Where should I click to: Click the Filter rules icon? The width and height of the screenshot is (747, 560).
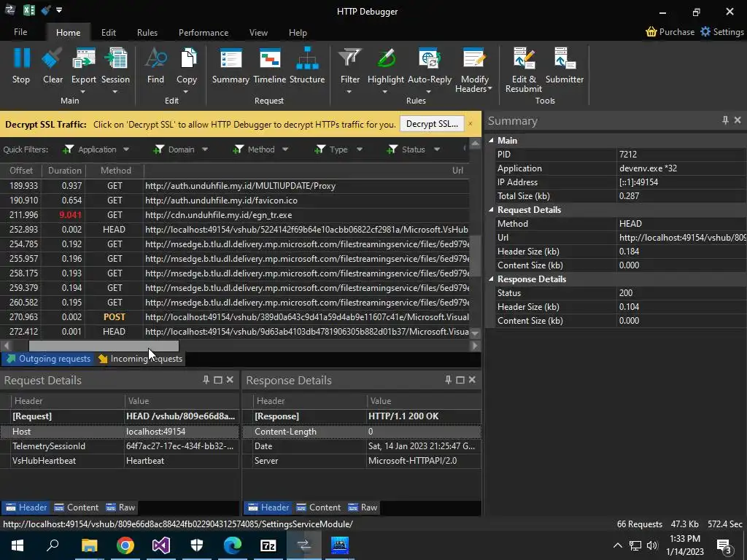click(x=349, y=58)
